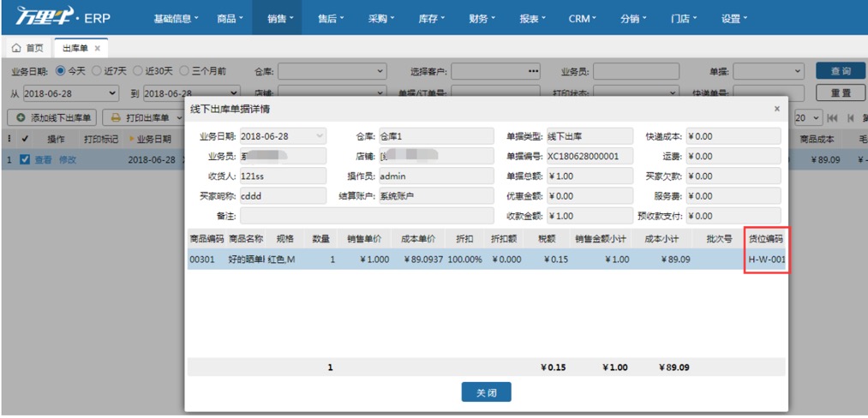Image resolution: width=868 pixels, height=418 pixels.
Task: Click the select-all checkmark column header
Action: pyautogui.click(x=25, y=139)
